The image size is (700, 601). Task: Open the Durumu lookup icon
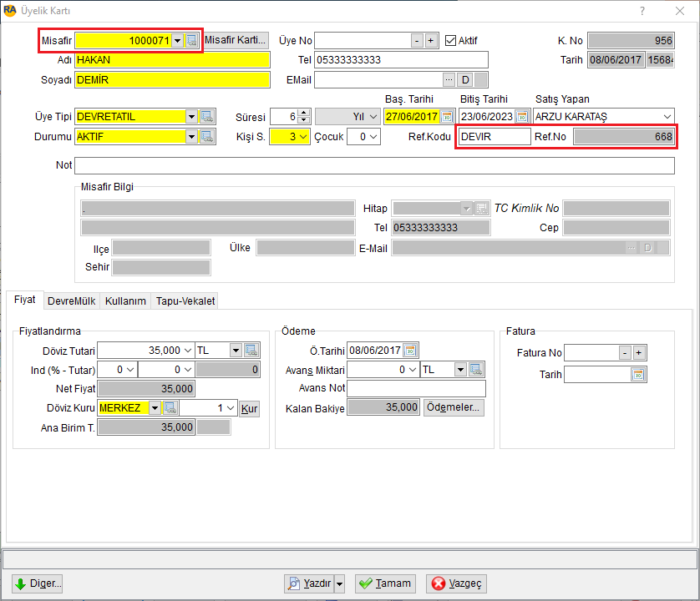(206, 137)
